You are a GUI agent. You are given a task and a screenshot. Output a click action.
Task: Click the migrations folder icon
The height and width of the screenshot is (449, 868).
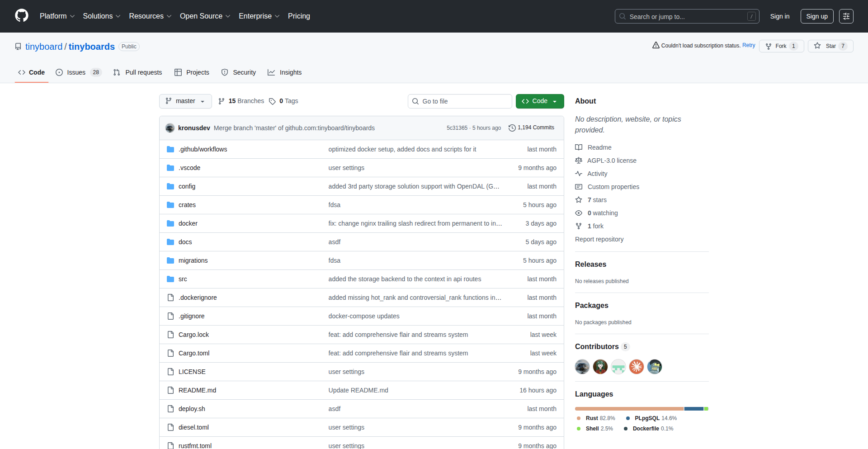coord(170,260)
